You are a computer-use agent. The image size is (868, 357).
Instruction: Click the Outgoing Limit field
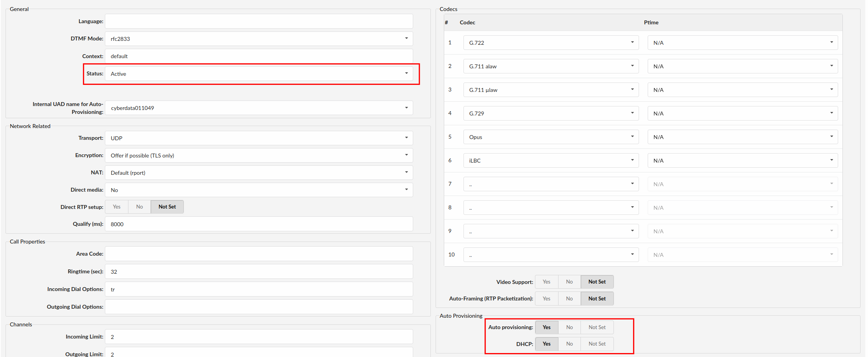click(x=259, y=353)
